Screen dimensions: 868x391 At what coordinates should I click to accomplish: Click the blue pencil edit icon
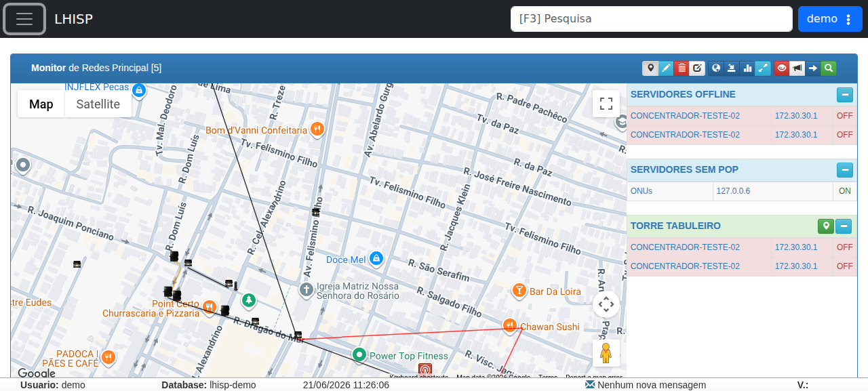666,68
